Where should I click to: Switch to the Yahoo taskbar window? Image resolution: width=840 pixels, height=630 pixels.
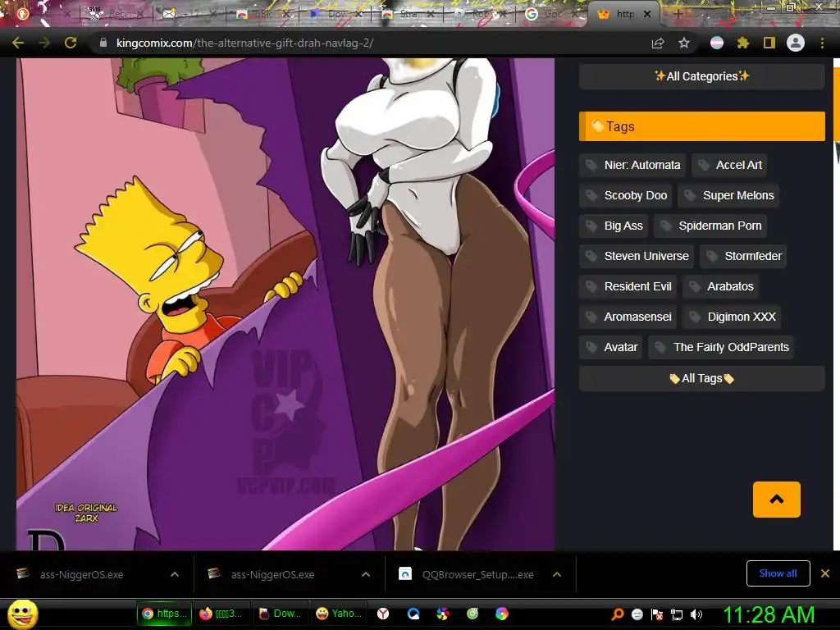click(338, 614)
